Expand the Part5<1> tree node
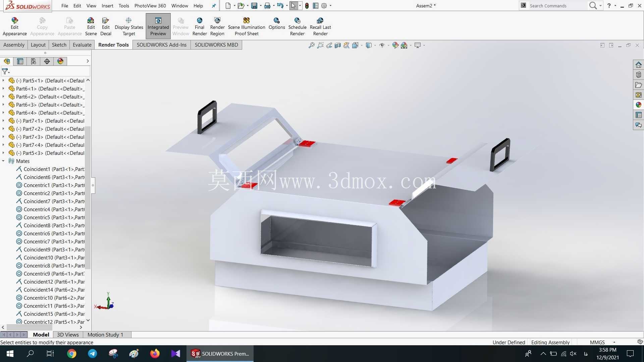Screen dimensions: 644x362 [3, 80]
